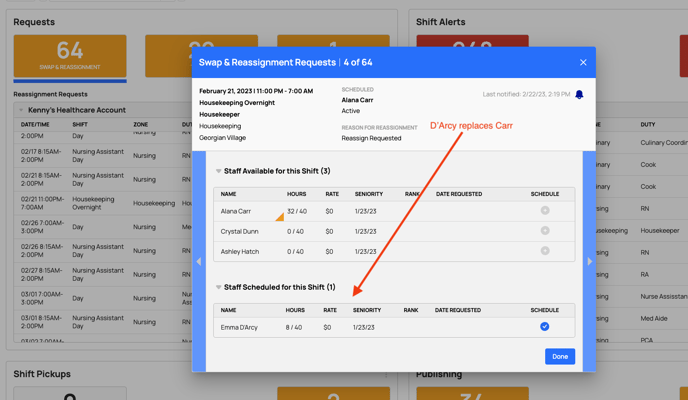
Task: Sort available staff by Hours column
Action: point(297,194)
